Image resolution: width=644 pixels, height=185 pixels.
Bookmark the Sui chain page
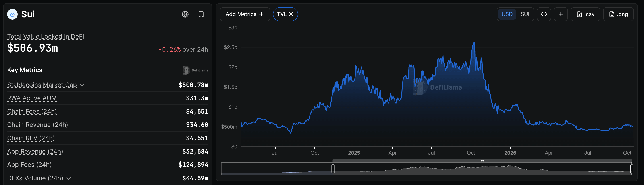click(x=201, y=14)
